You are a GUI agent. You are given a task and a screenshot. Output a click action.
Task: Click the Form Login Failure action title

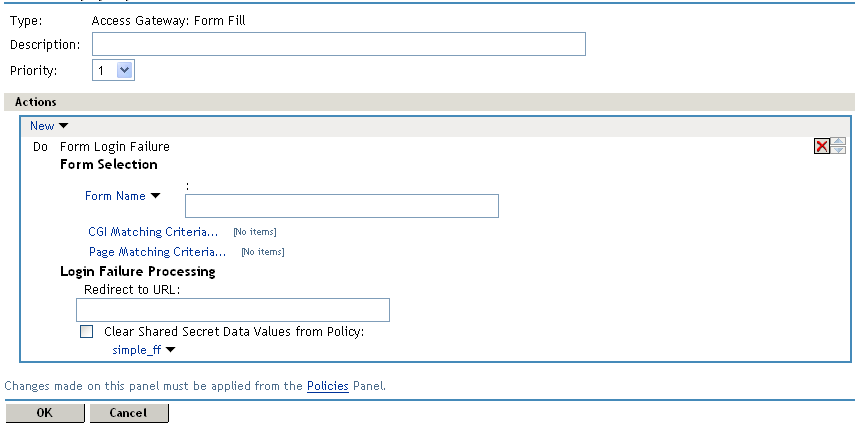(x=115, y=147)
